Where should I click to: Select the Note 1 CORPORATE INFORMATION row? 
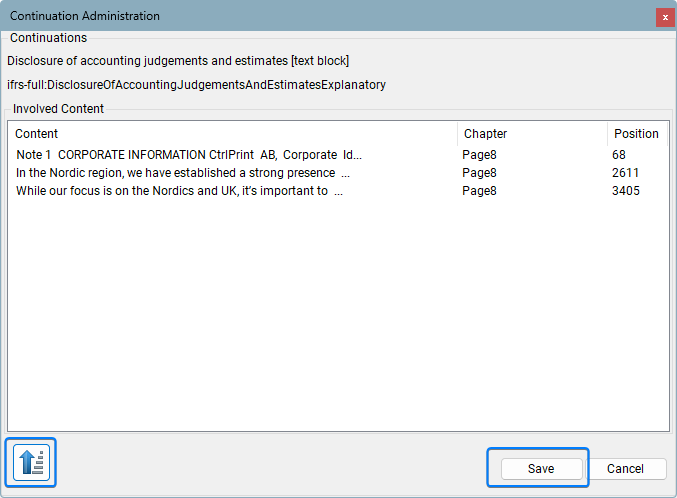tap(189, 155)
